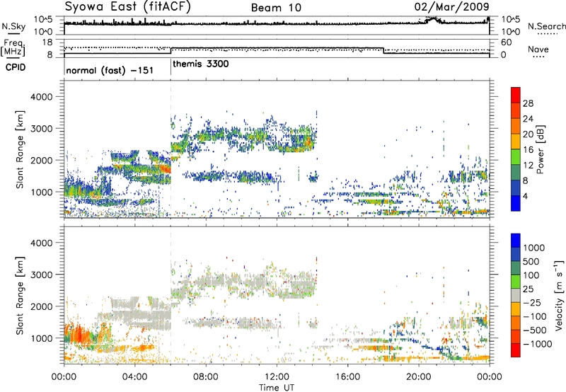Viewport: 566px width, 392px height.
Task: Click the '18' tick on the frequency axis
Action: coord(47,42)
